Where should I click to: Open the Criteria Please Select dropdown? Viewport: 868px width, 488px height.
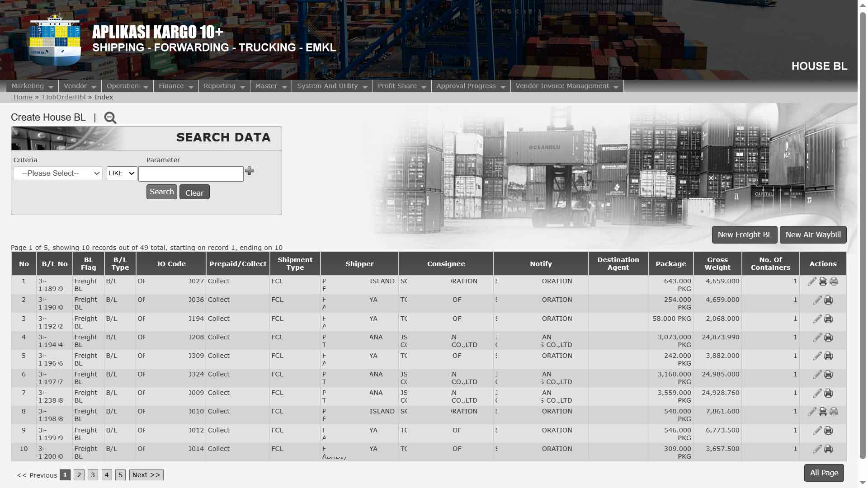pyautogui.click(x=58, y=174)
